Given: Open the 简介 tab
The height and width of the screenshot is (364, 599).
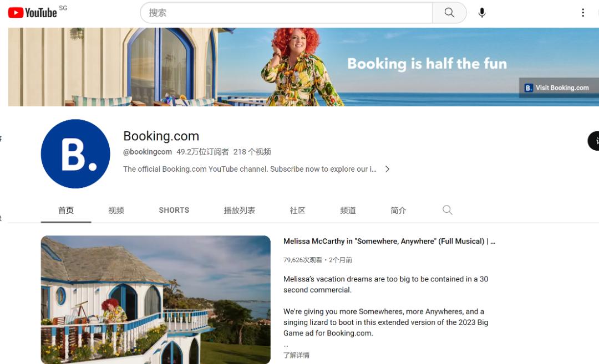Looking at the screenshot, I should point(398,210).
